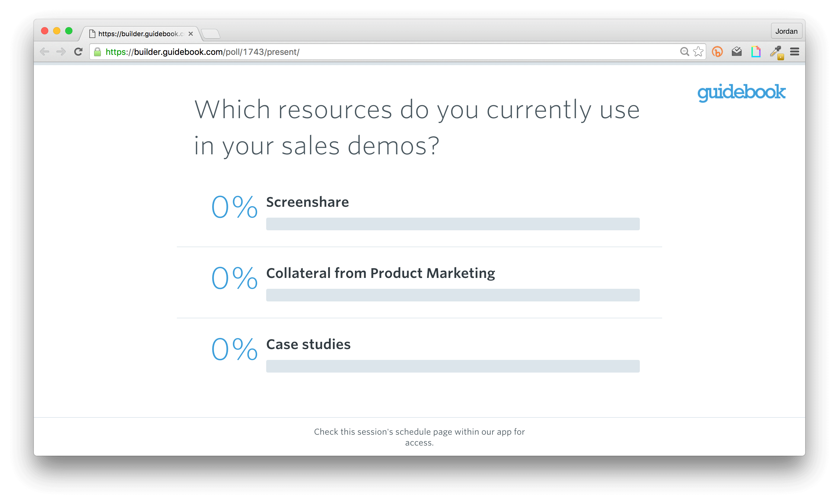
Task: Select the builder.guidebook.com browser tab
Action: point(136,34)
